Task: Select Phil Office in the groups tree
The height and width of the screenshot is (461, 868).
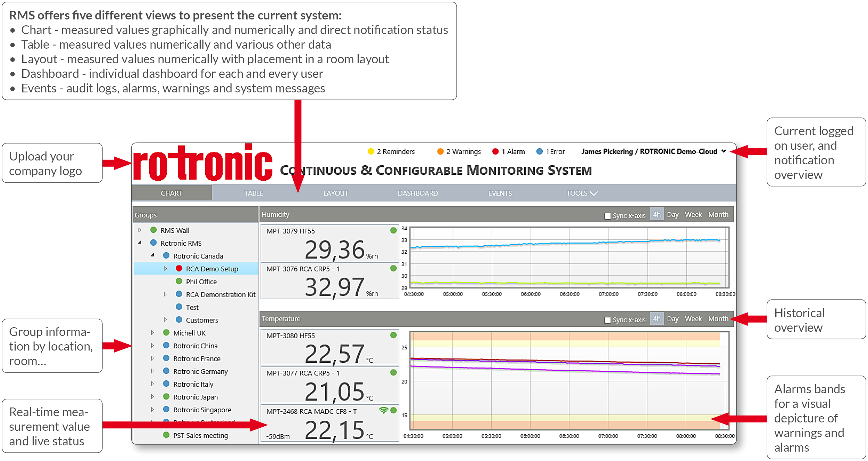Action: [201, 282]
